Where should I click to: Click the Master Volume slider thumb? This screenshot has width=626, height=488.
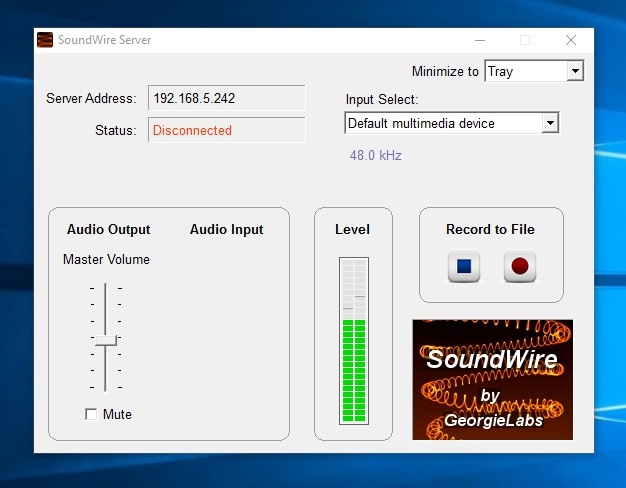[x=106, y=340]
